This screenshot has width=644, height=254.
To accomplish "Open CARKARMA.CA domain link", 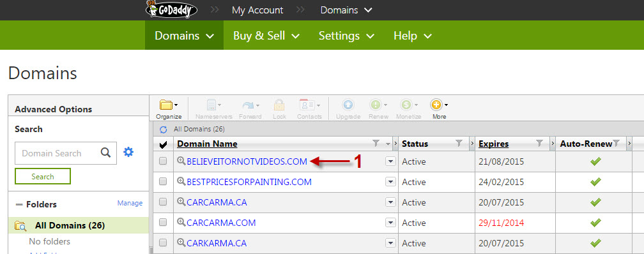I will coord(217,243).
